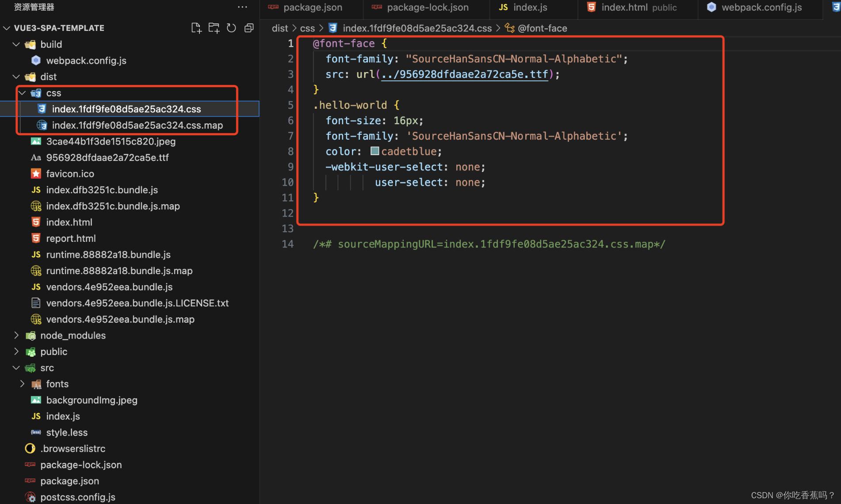Viewport: 841px width, 504px height.
Task: Collapse the css folder inside dist
Action: [x=22, y=93]
